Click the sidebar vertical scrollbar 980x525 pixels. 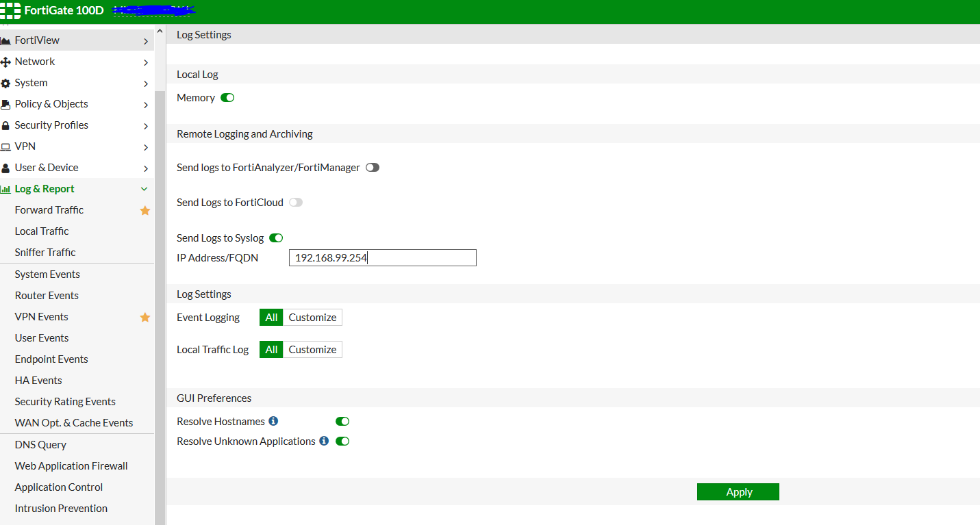pos(160,308)
